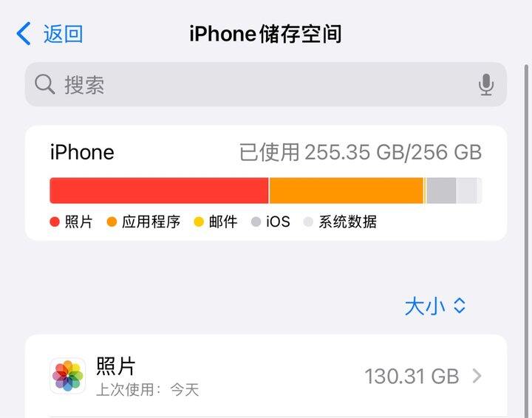Tap the back chevron arrow
The width and height of the screenshot is (532, 418).
click(x=24, y=33)
